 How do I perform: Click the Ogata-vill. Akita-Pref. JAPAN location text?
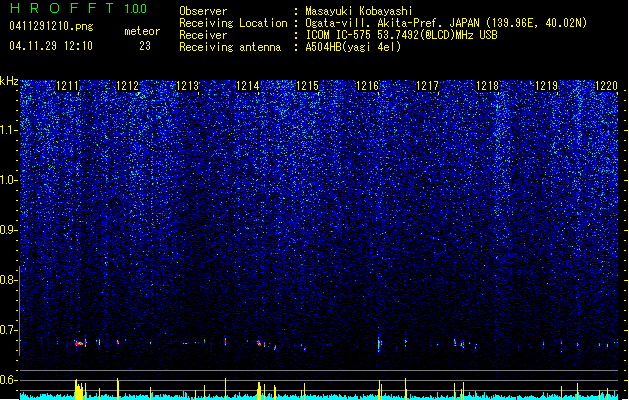446,23
